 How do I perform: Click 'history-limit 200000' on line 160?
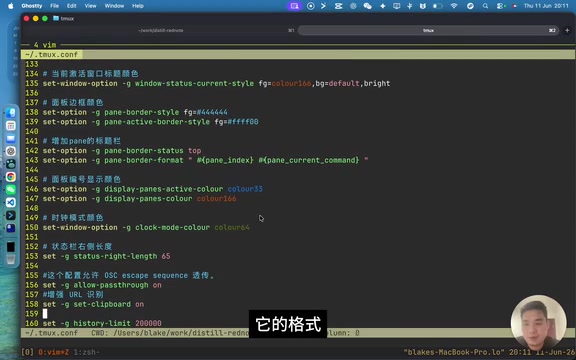(x=117, y=323)
